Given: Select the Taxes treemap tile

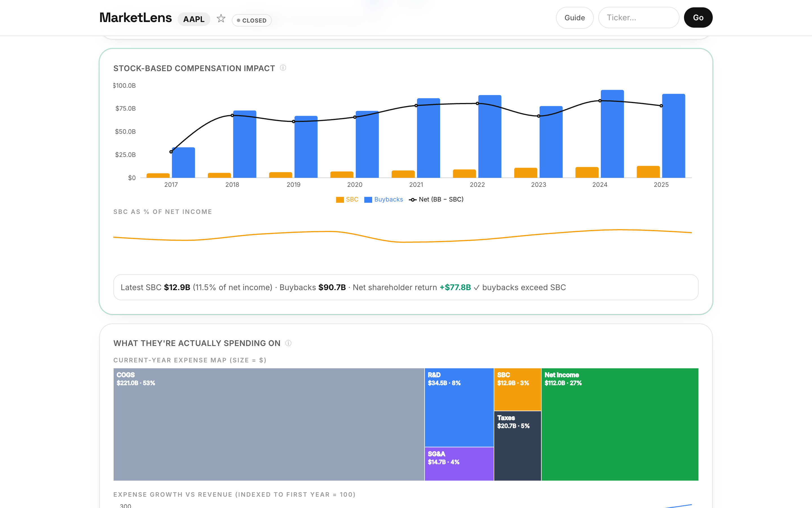Looking at the screenshot, I should click(517, 446).
